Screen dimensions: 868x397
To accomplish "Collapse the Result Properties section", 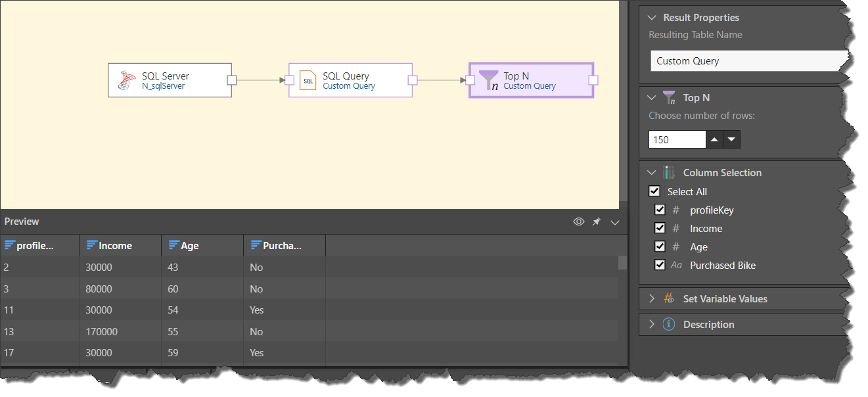I will coord(652,18).
